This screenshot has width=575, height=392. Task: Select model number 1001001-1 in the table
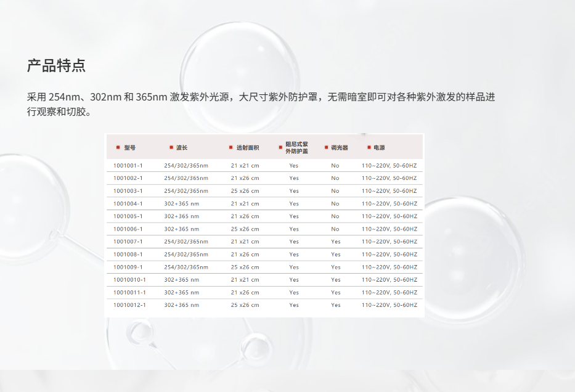[128, 166]
